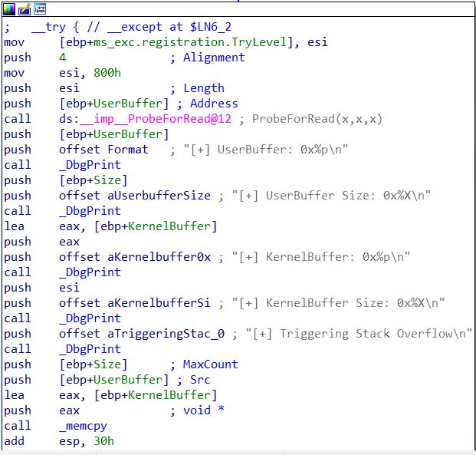Jump to aKernelbuffer0x string offset

[135, 257]
